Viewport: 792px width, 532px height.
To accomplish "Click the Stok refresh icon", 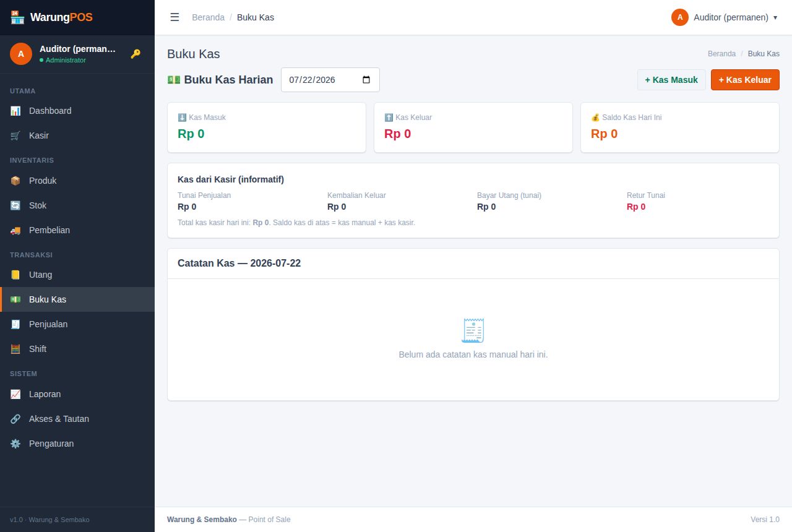I will (15, 205).
